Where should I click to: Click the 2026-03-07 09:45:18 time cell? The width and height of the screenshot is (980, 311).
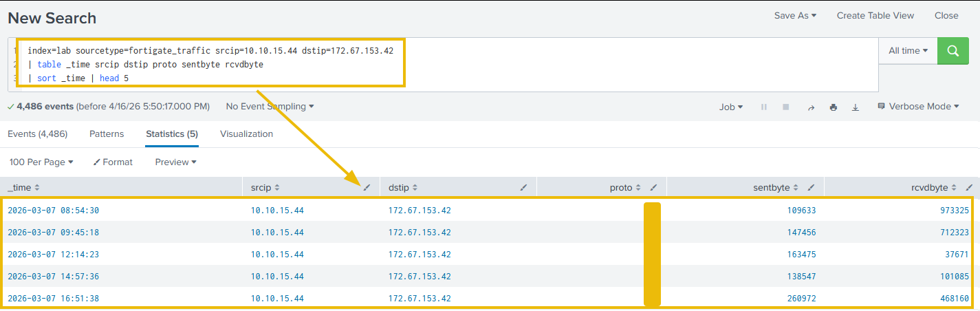click(53, 233)
